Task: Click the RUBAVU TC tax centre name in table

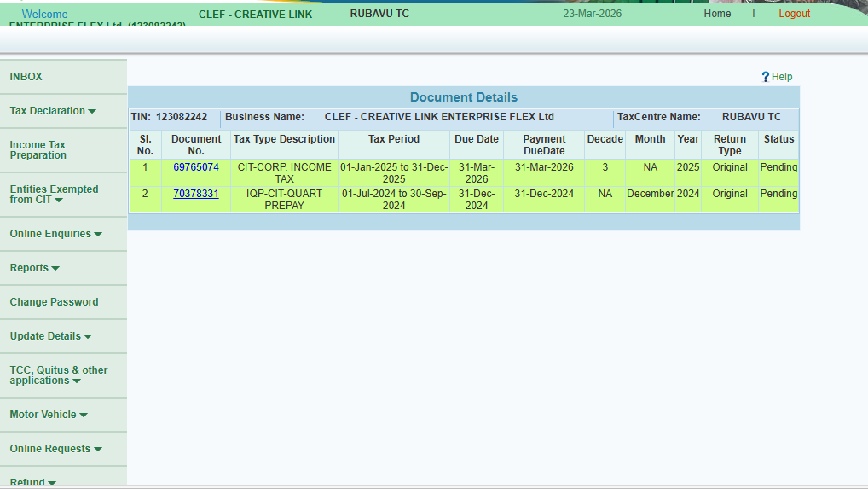Action: [x=751, y=117]
